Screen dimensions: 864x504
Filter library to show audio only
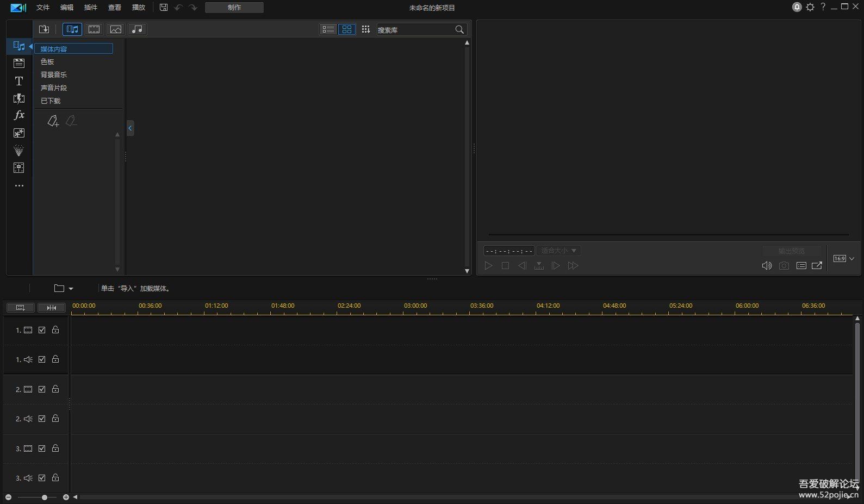pyautogui.click(x=138, y=29)
